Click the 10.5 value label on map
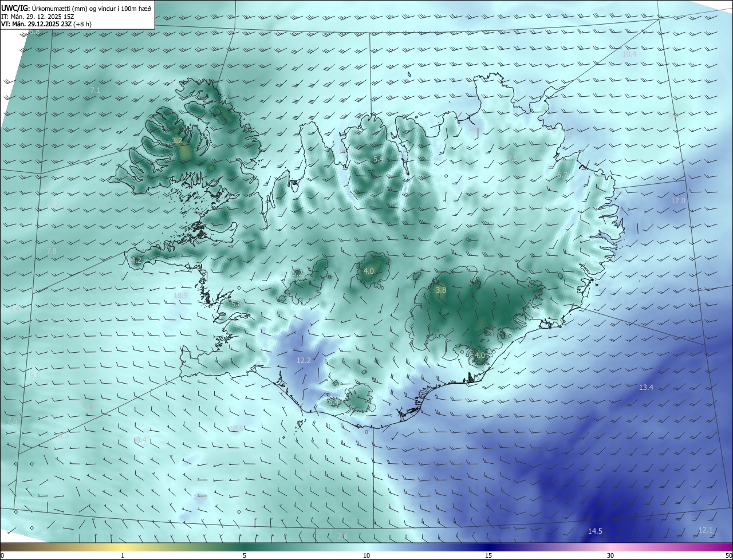 [180, 296]
